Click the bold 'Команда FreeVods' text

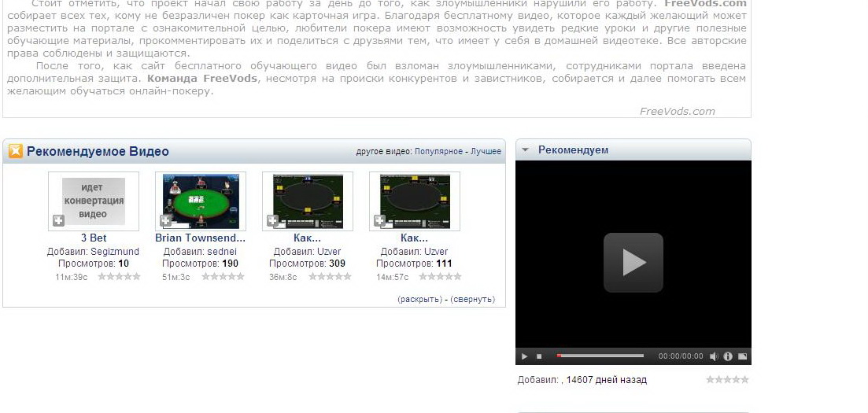point(202,78)
